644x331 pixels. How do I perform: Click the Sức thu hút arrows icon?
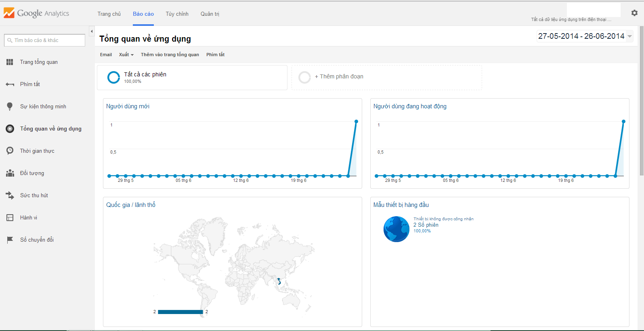[x=10, y=195]
